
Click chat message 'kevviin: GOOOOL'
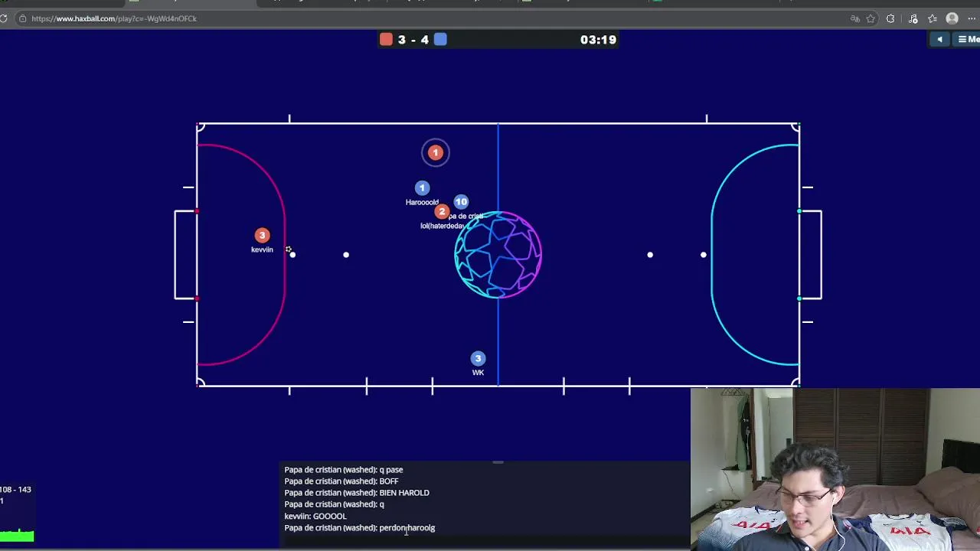click(x=315, y=516)
